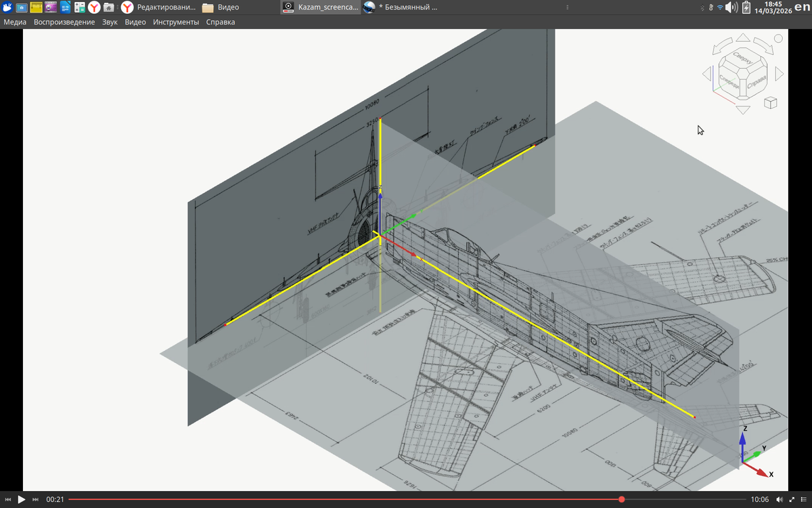Screen dimensions: 812x508
Task: Open the calculator launcher in the panel
Action: click(79, 7)
